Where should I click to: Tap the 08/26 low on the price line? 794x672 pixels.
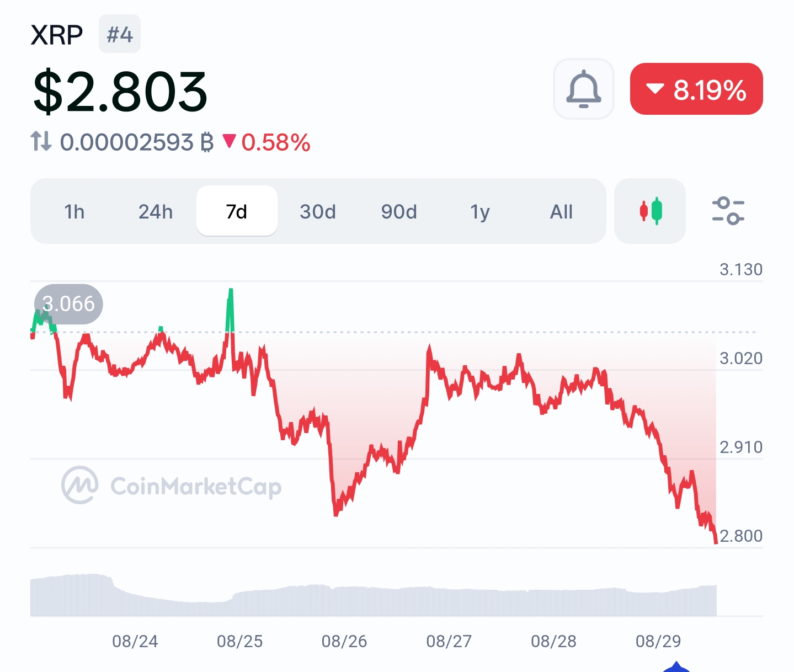[x=335, y=513]
